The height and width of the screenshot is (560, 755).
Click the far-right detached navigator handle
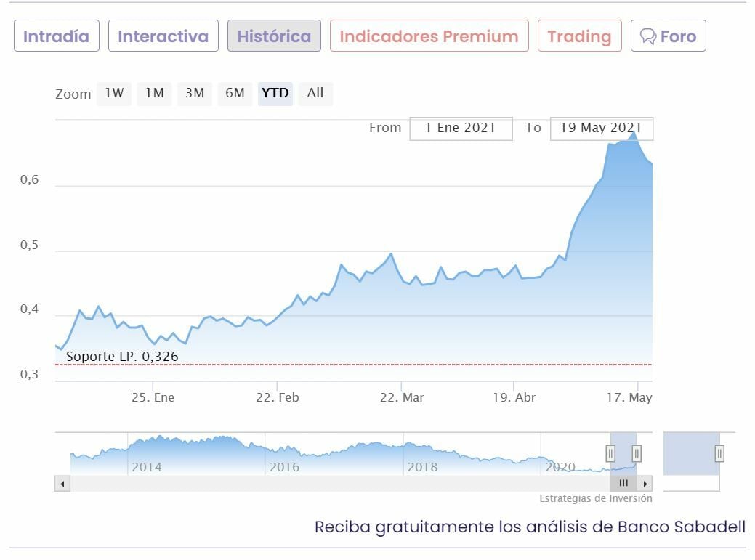[x=719, y=454]
